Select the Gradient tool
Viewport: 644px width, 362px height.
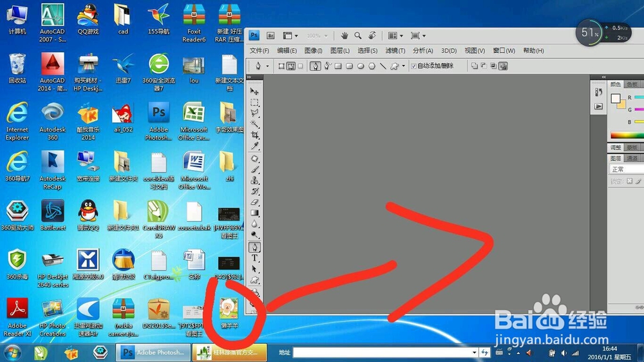[x=254, y=213]
